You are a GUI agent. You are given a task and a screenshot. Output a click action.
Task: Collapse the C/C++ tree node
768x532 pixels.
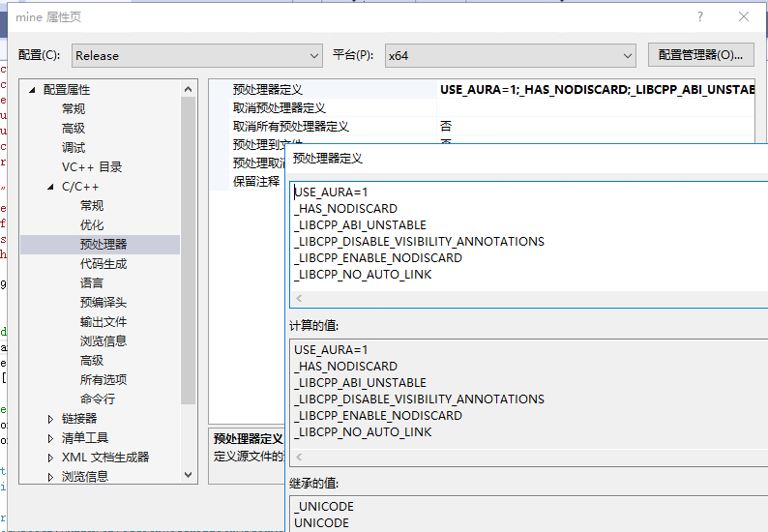pos(50,187)
